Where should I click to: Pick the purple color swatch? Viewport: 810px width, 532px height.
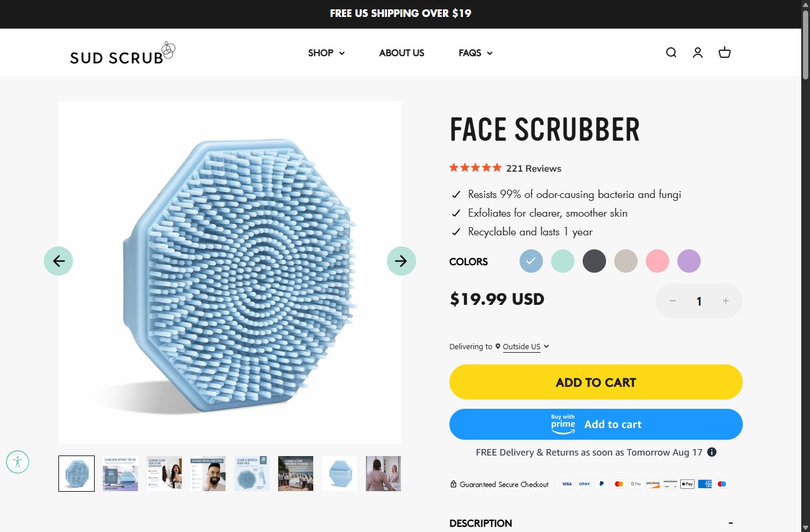689,261
